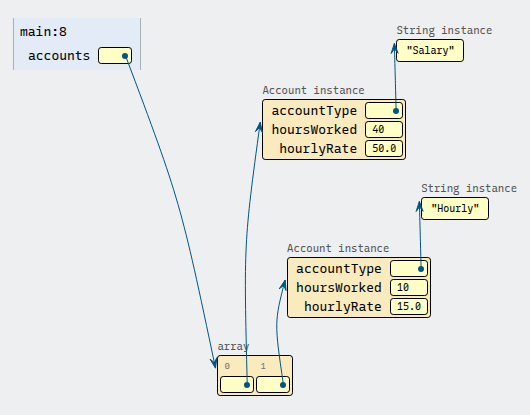Screen dimensions: 530x415
Task: Click array element 0 reference cell
Action: tap(237, 385)
